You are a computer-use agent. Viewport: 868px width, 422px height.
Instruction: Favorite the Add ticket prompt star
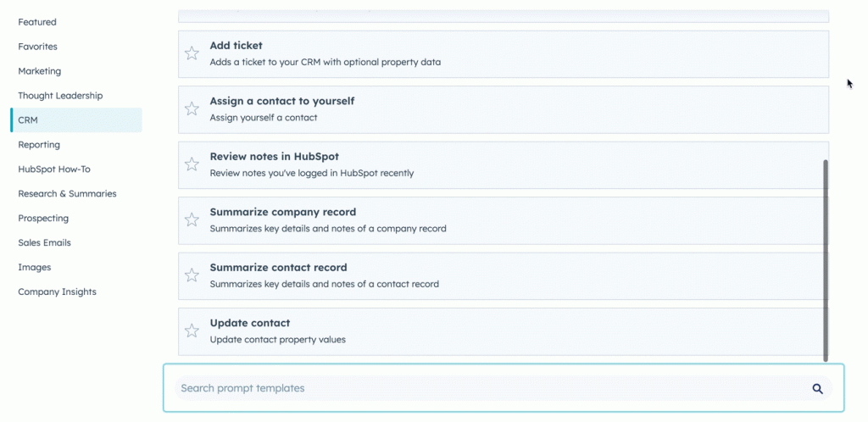192,53
